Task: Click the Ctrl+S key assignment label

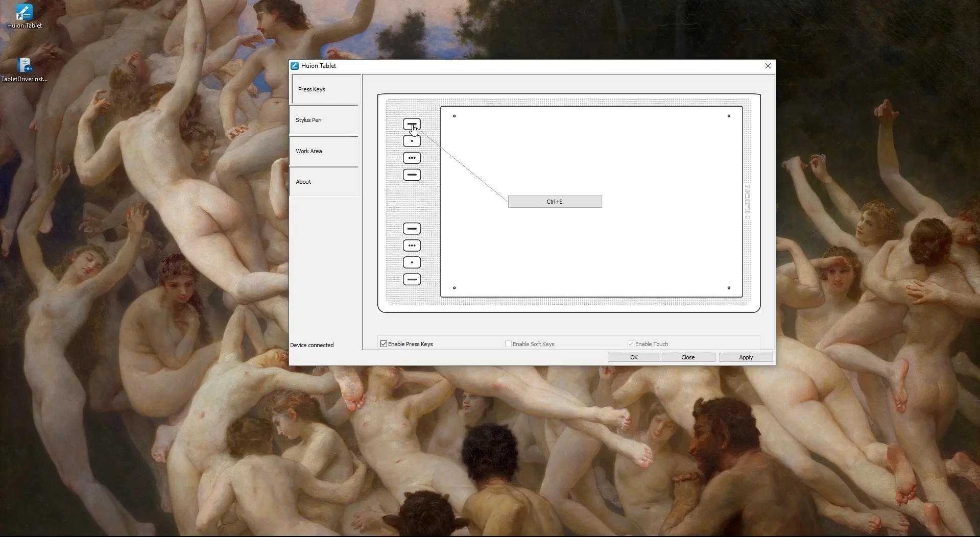Action: (x=555, y=202)
